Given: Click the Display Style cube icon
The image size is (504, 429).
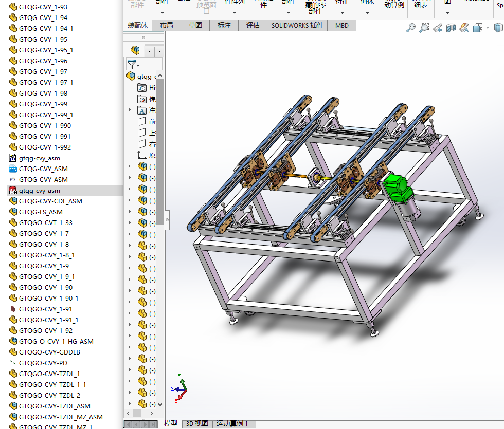Looking at the screenshot, I should click(498, 28).
